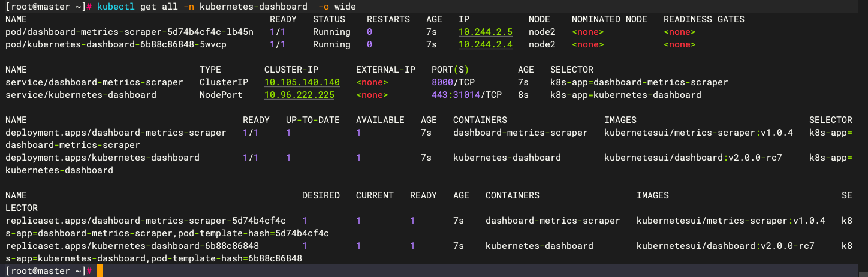Click metrics-scraper:v1.0.4 image in deployment row
This screenshot has height=277, width=868.
click(x=698, y=133)
